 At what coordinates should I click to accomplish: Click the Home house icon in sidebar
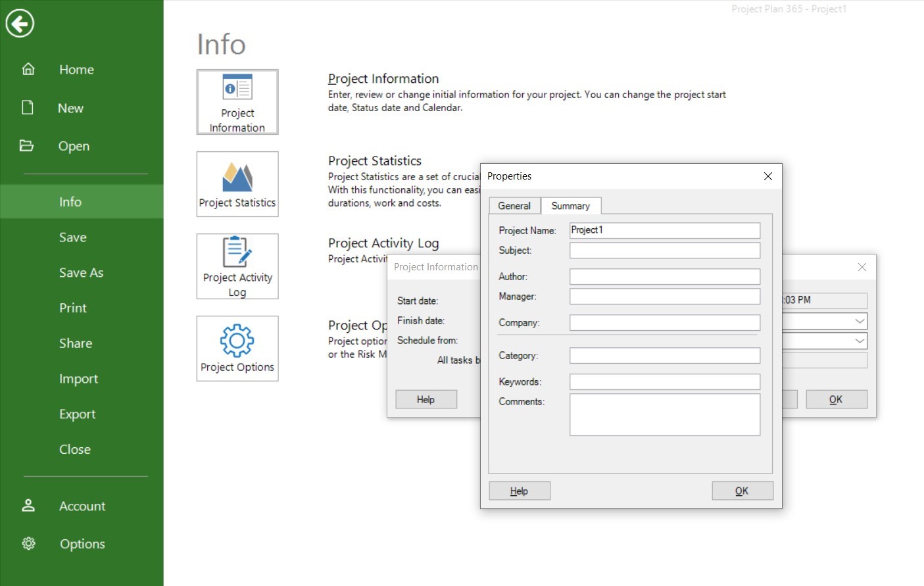(x=28, y=69)
